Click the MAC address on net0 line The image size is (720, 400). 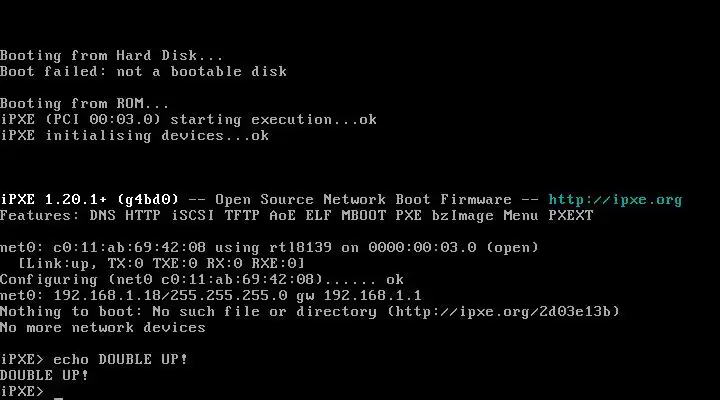pos(129,248)
